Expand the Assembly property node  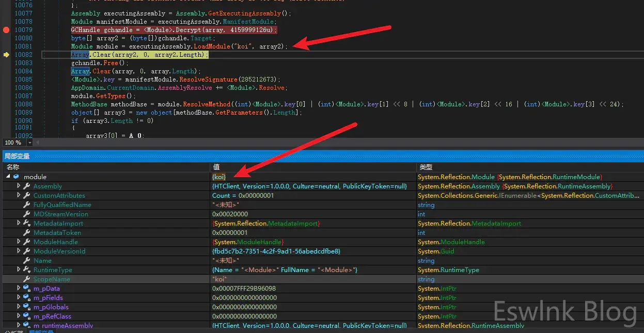click(19, 186)
